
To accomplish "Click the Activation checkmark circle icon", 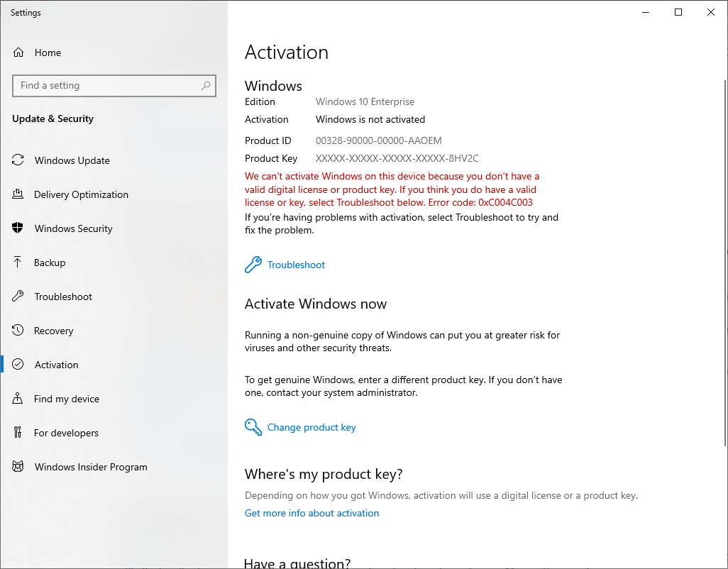I will [x=18, y=365].
